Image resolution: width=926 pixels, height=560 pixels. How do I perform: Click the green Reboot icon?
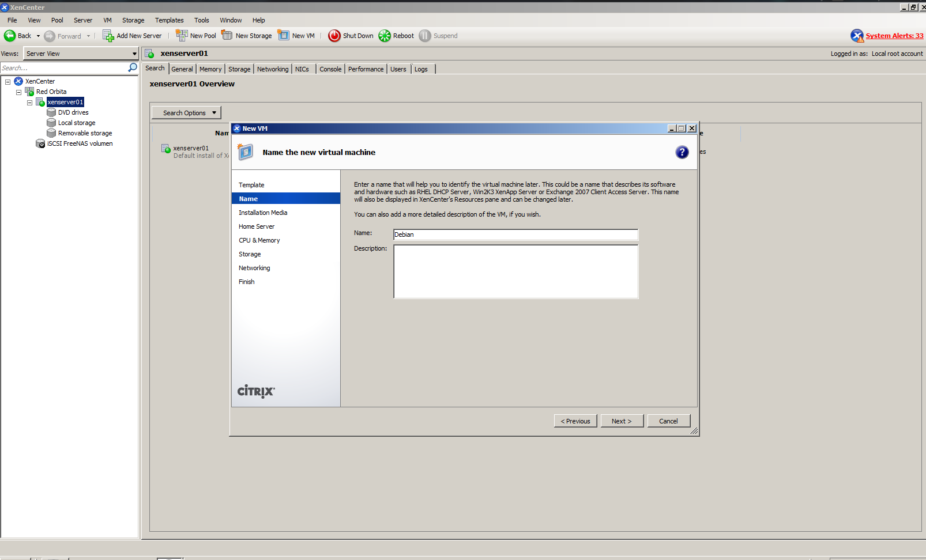[x=385, y=36]
